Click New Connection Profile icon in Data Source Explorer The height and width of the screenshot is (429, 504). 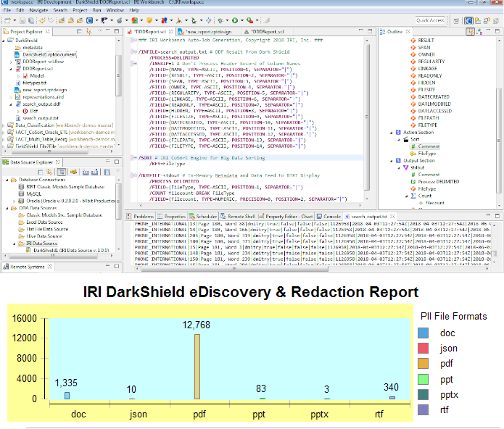(74, 172)
